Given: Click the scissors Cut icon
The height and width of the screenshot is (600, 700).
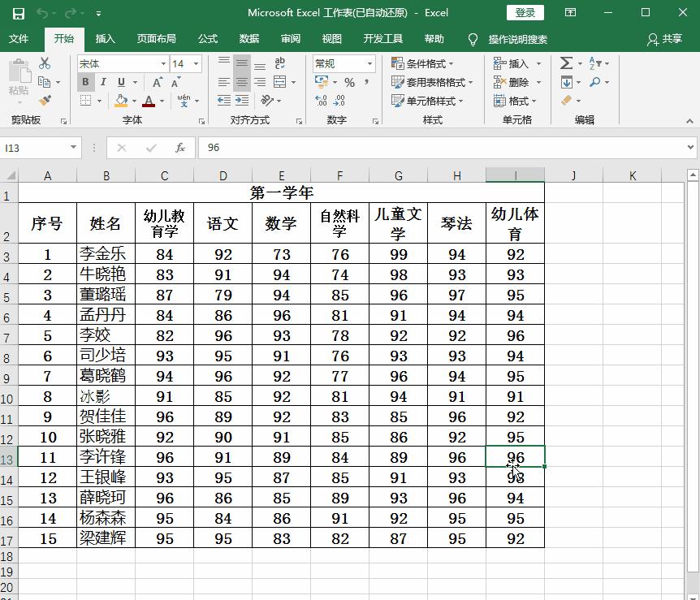Looking at the screenshot, I should point(45,63).
